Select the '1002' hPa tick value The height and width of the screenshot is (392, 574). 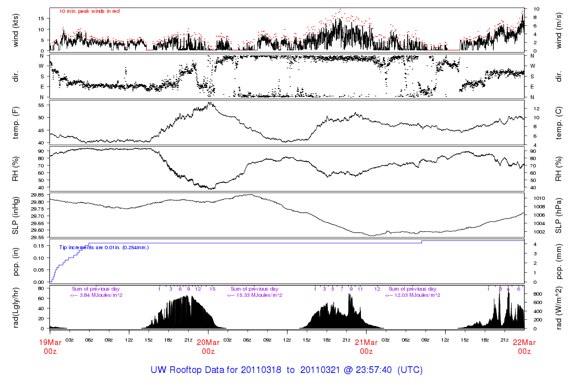point(540,232)
